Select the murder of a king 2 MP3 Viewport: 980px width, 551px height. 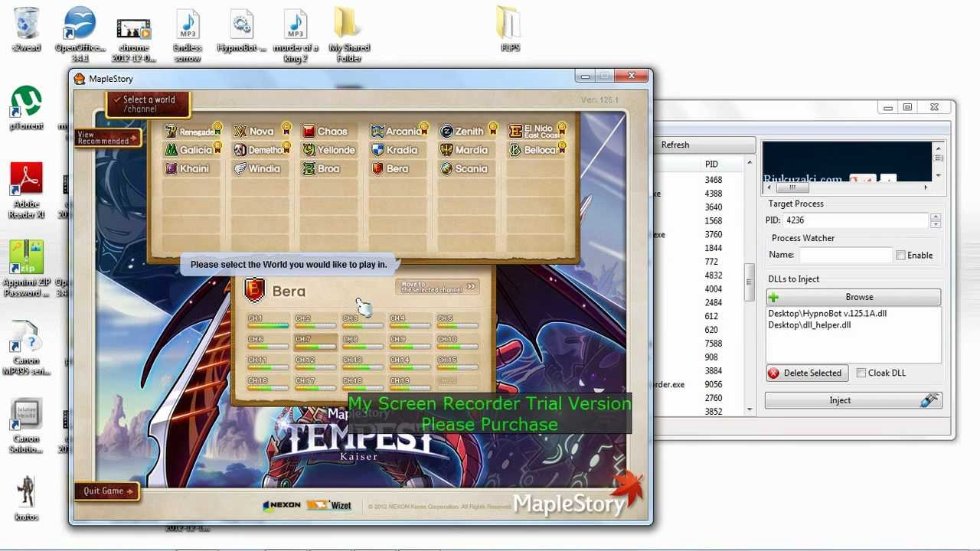click(295, 36)
